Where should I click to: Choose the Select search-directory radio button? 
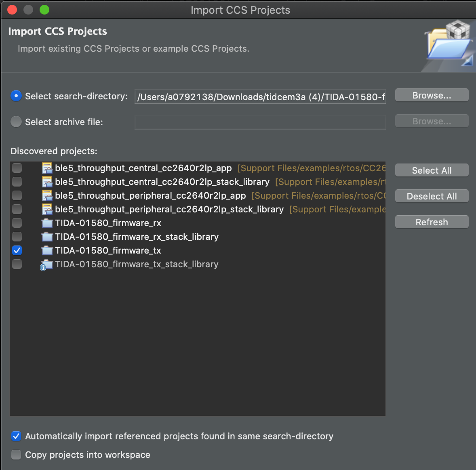pos(16,96)
